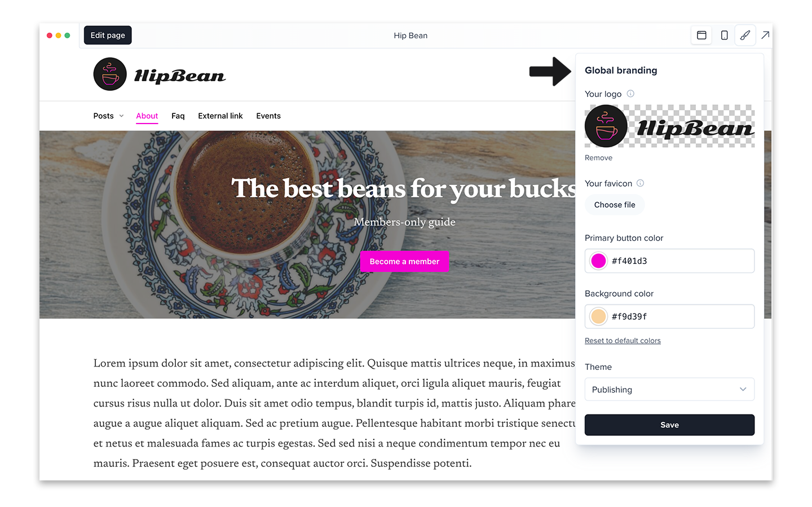Open the primary button color magenta swatch
Screen dimensions: 812x507
coord(598,261)
